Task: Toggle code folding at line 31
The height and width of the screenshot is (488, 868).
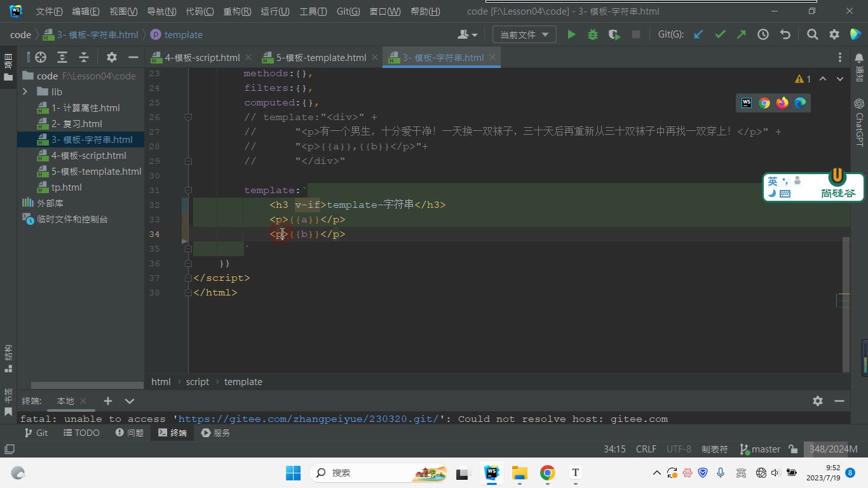Action: point(188,190)
